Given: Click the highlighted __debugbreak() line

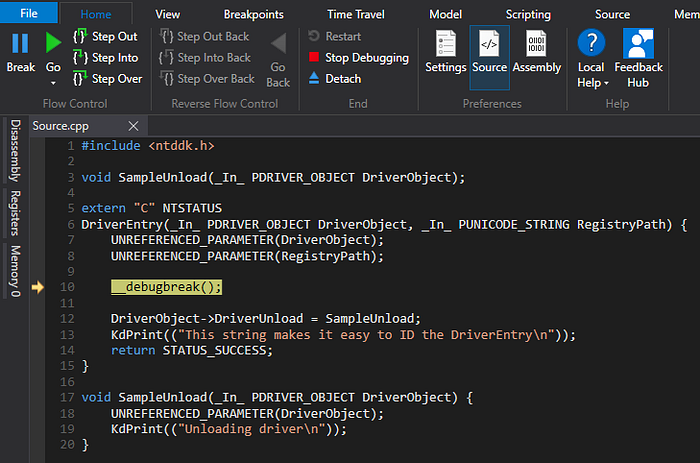Looking at the screenshot, I should pos(166,287).
